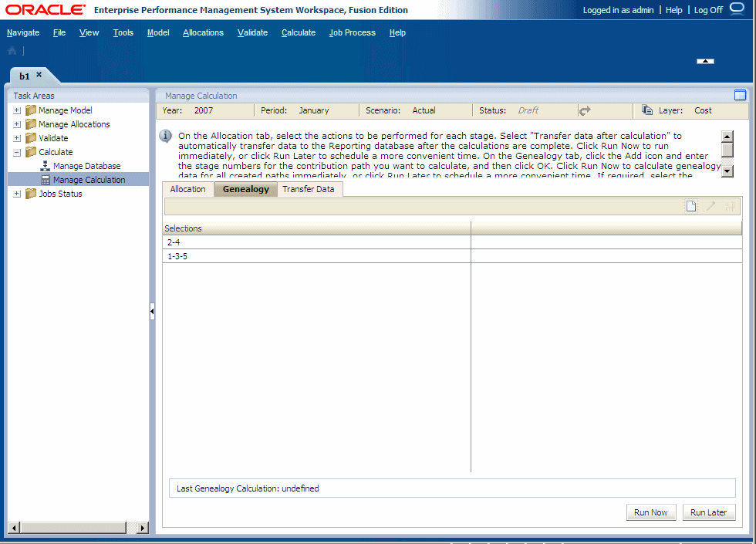Click the Calculate folder icon
The image size is (756, 544).
[29, 151]
